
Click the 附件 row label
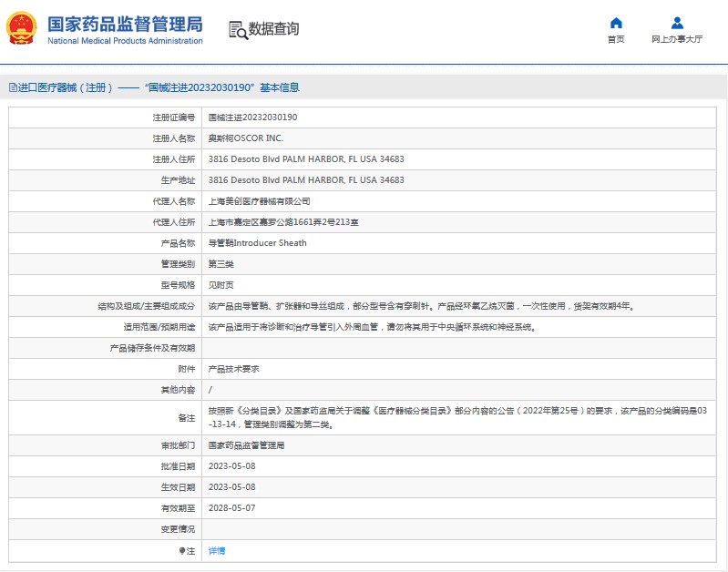point(187,369)
